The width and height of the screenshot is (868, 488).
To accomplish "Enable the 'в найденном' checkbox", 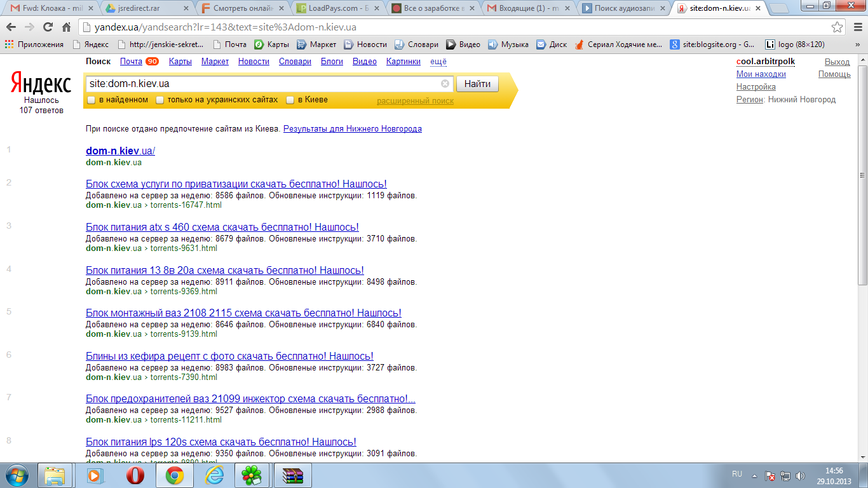I will (91, 100).
